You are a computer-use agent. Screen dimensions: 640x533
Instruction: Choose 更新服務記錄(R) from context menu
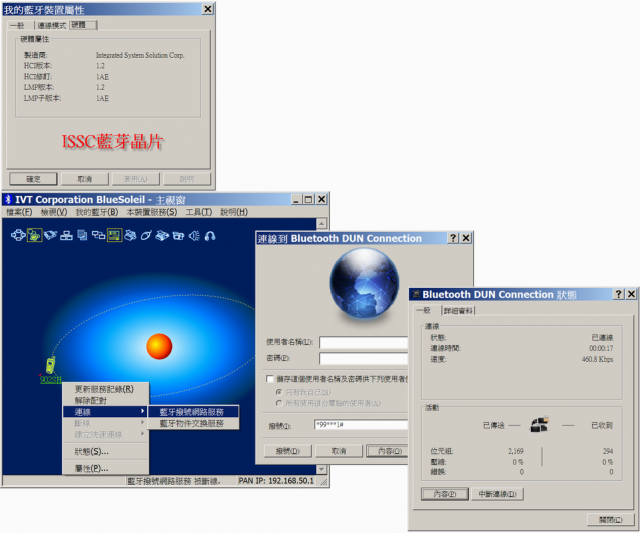105,389
